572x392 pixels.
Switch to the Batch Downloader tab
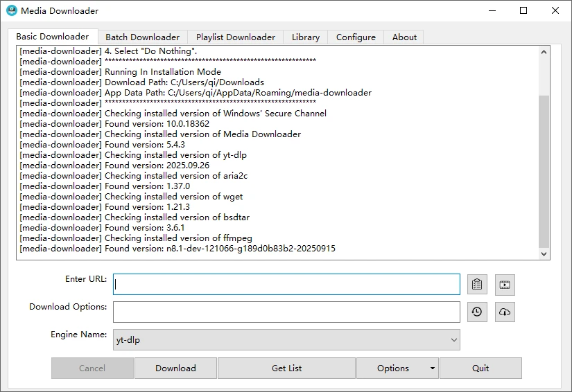(142, 37)
